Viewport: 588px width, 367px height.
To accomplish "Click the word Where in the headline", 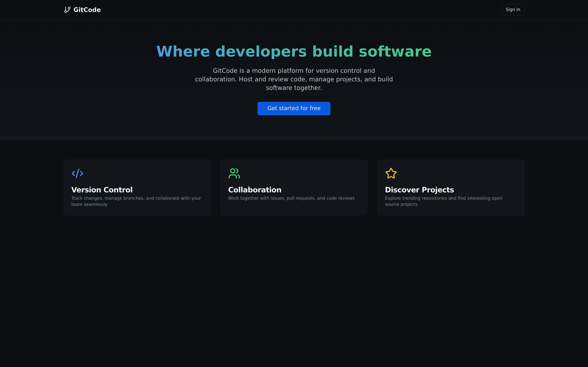I will pyautogui.click(x=183, y=52).
